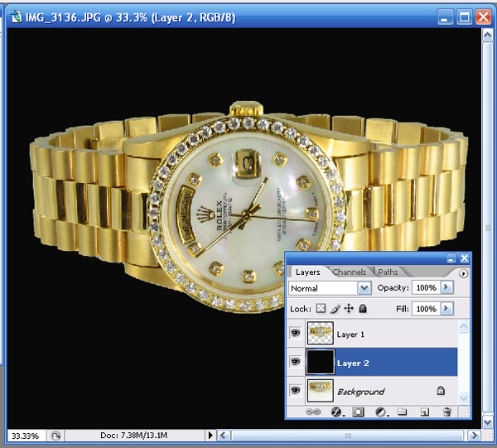Create new fill or adjustment layer
Image resolution: width=497 pixels, height=448 pixels.
tap(380, 412)
